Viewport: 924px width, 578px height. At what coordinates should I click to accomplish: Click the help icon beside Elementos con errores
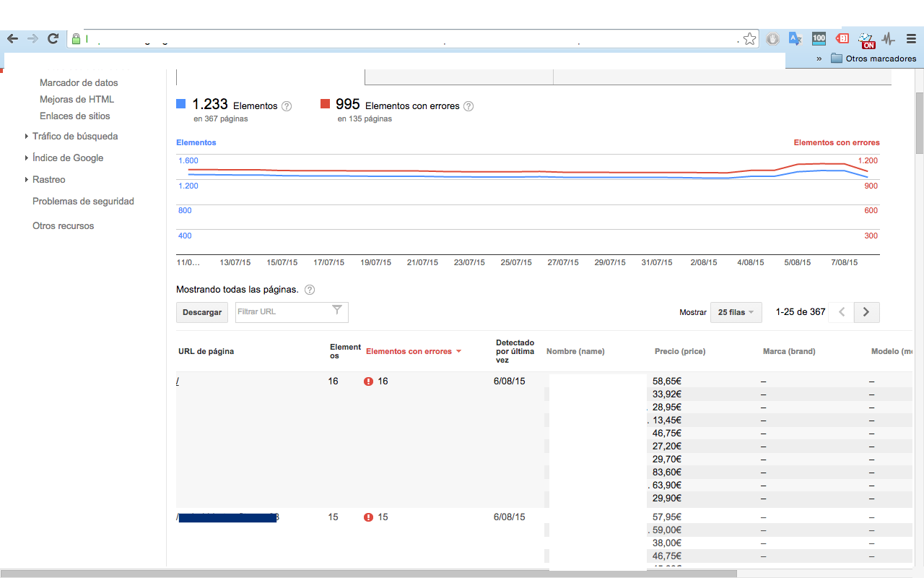(468, 106)
